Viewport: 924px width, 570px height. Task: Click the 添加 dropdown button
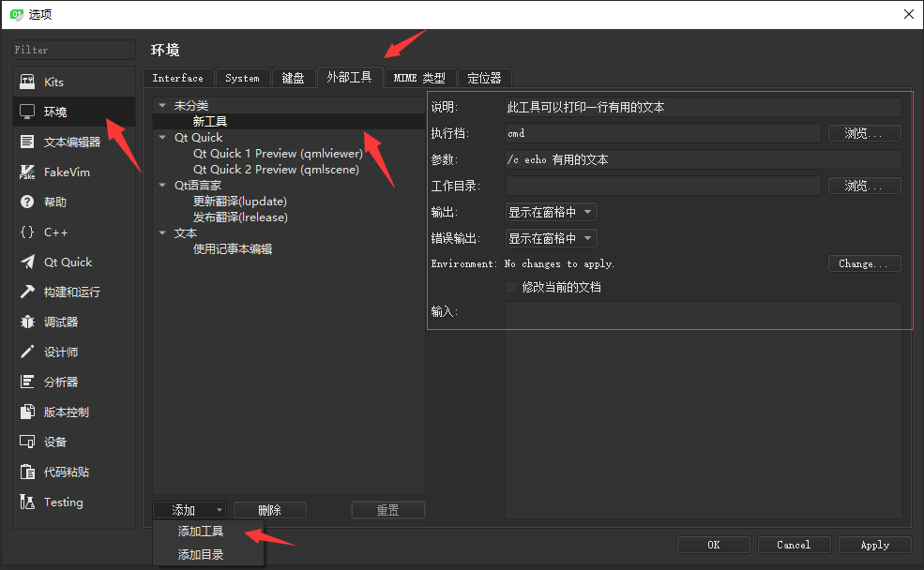point(189,510)
